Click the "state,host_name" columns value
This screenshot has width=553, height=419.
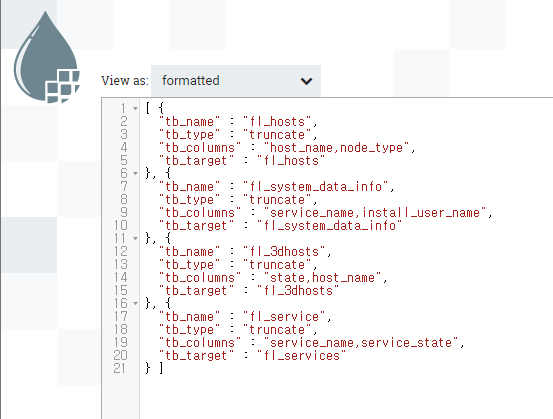click(x=323, y=278)
